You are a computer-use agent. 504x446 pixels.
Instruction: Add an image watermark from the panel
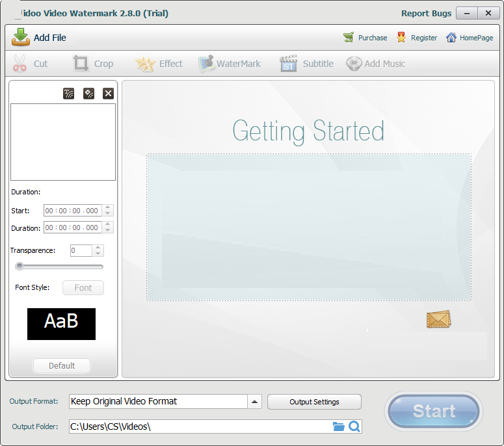pyautogui.click(x=89, y=94)
